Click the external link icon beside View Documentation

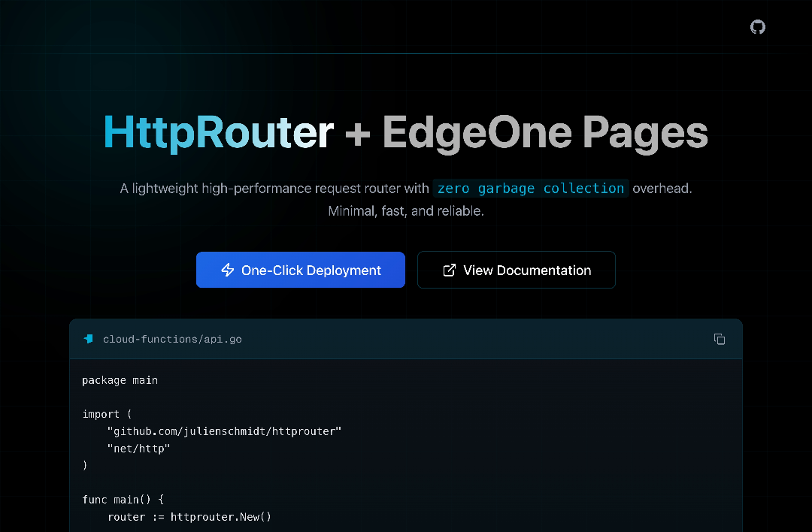click(x=450, y=271)
